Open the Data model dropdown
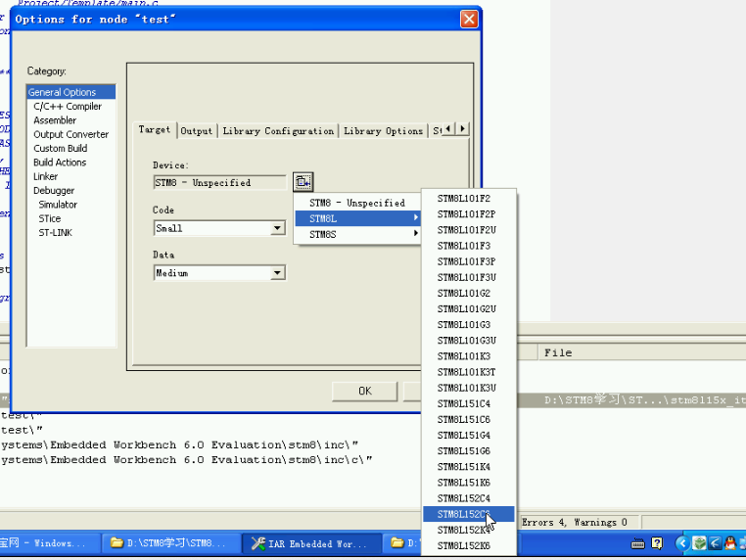This screenshot has width=746, height=560. click(x=278, y=273)
